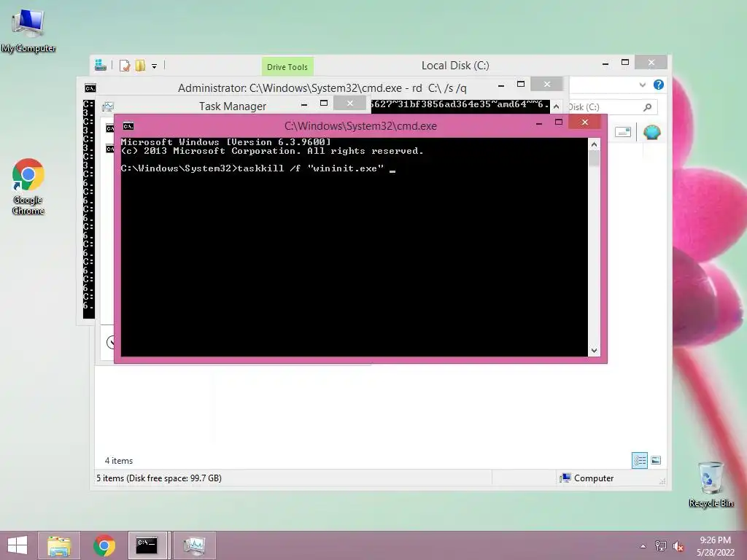
Task: Minimize the Administrator cmd window
Action: pos(501,85)
